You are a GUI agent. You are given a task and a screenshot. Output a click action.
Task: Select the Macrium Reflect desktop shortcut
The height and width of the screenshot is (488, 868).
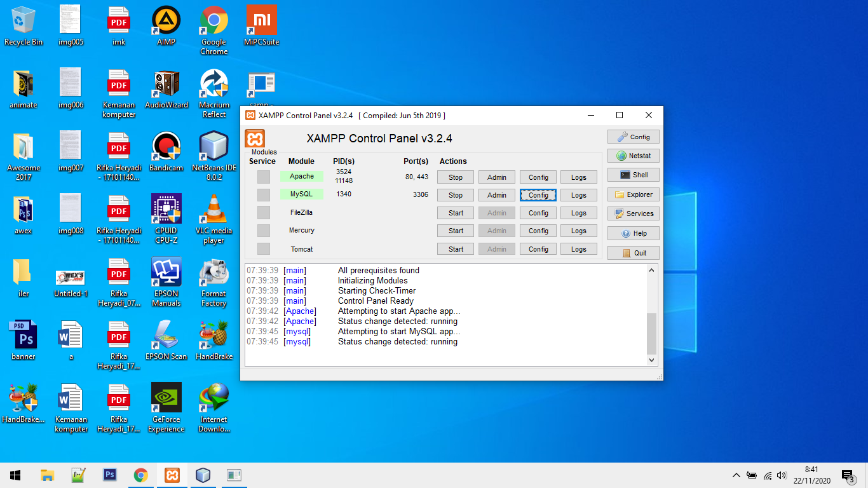[x=214, y=93]
